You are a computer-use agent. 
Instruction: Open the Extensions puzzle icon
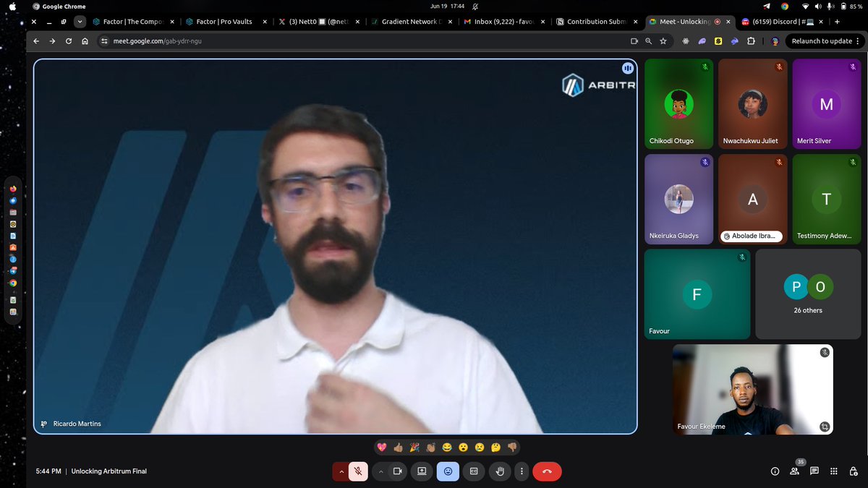[751, 41]
